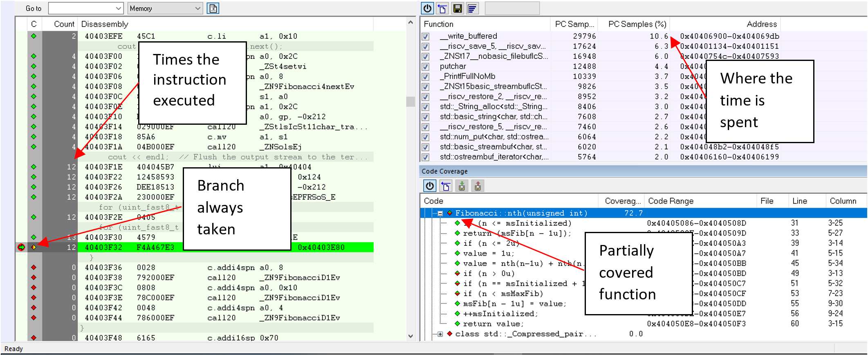Click the Code Coverage clear data icon
The image size is (868, 355).
[446, 186]
